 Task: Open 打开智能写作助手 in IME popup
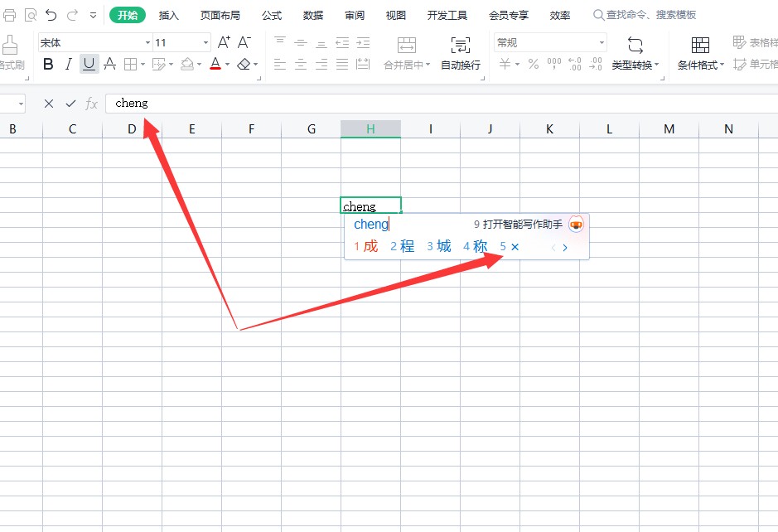point(518,225)
